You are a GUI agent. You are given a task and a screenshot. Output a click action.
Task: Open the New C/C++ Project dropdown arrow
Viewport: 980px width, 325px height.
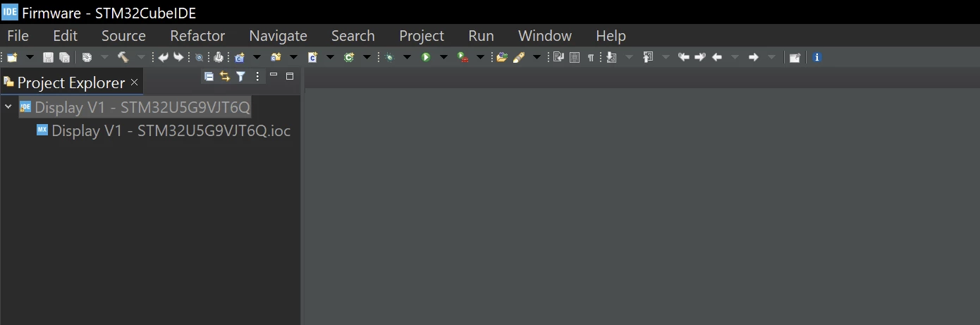tap(257, 57)
